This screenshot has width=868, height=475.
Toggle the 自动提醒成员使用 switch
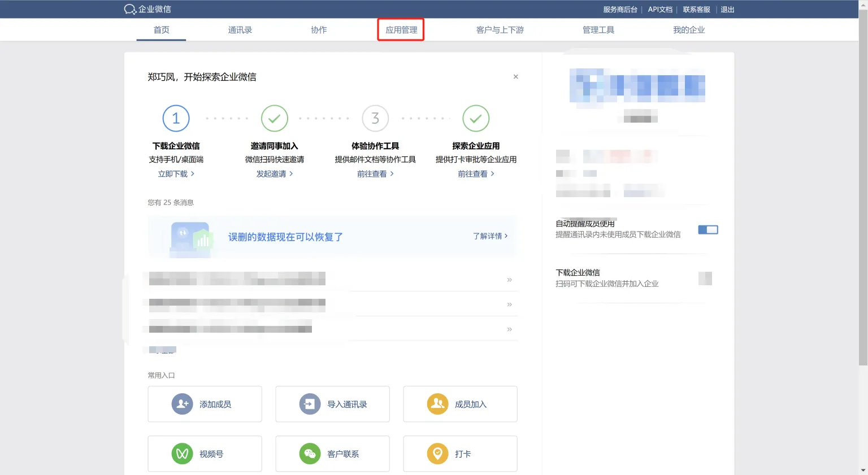708,230
